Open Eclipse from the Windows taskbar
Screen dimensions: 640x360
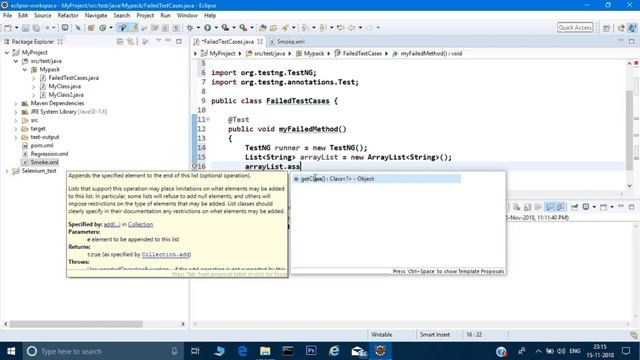pyautogui.click(x=380, y=351)
